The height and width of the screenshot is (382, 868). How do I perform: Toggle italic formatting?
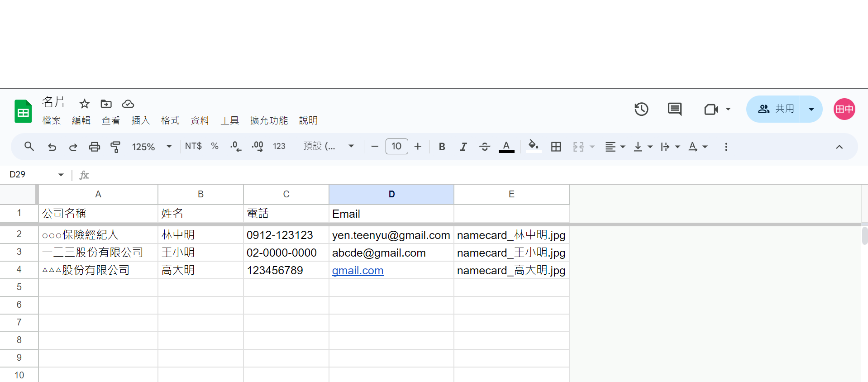[x=463, y=147]
